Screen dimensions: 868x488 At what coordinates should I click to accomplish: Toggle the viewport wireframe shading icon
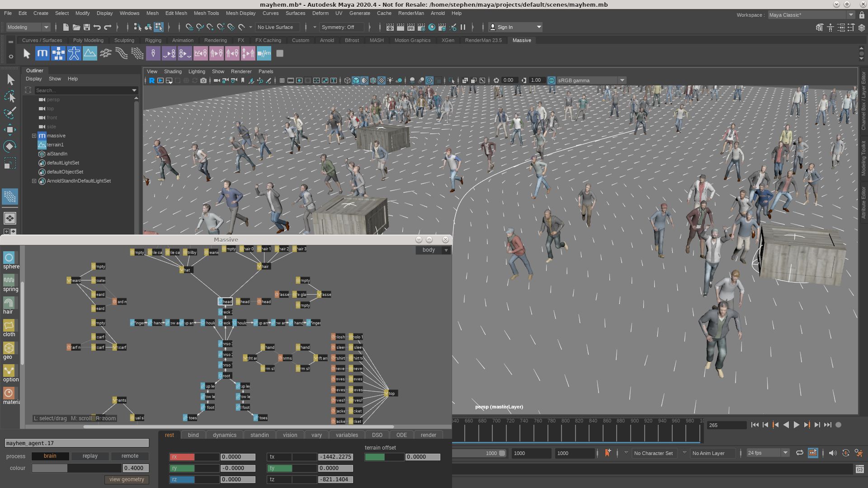347,80
